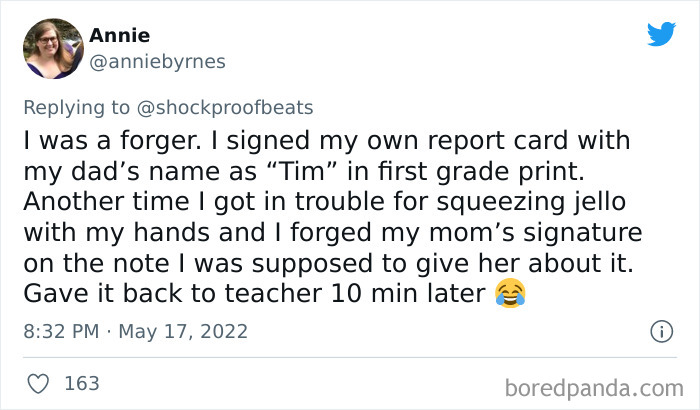
Task: Click the text '10 min later'
Action: pos(408,293)
